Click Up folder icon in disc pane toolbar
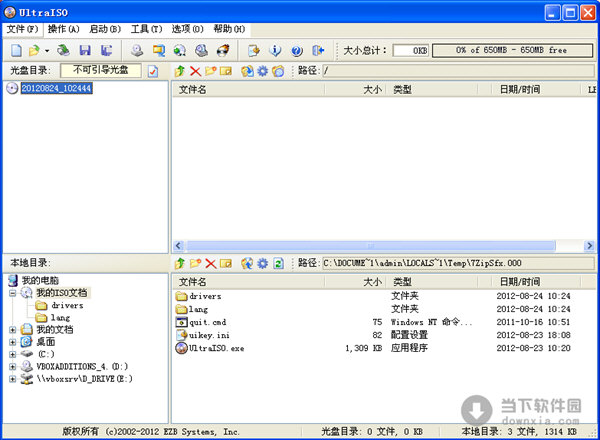The width and height of the screenshot is (600, 440). [179, 71]
